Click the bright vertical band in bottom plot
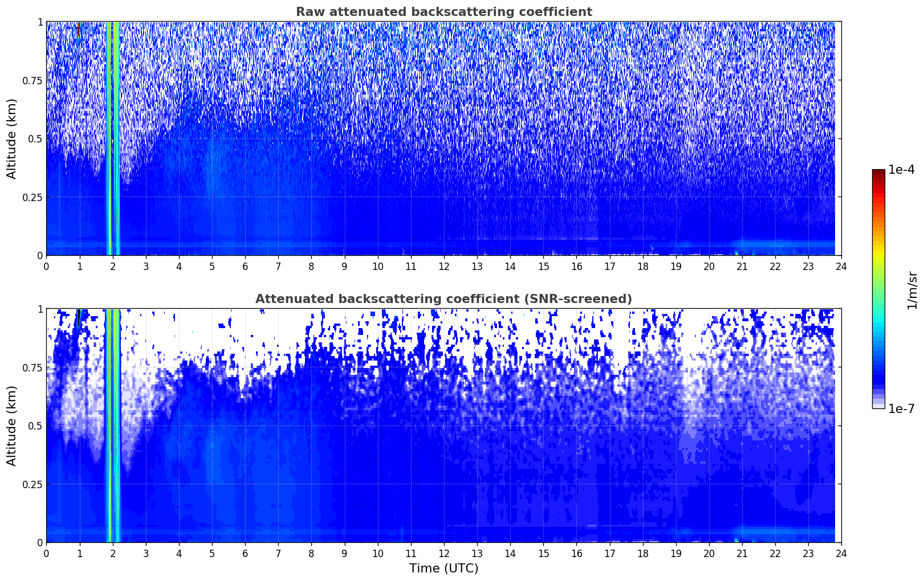Screen dimensions: 924x581 pyautogui.click(x=113, y=425)
